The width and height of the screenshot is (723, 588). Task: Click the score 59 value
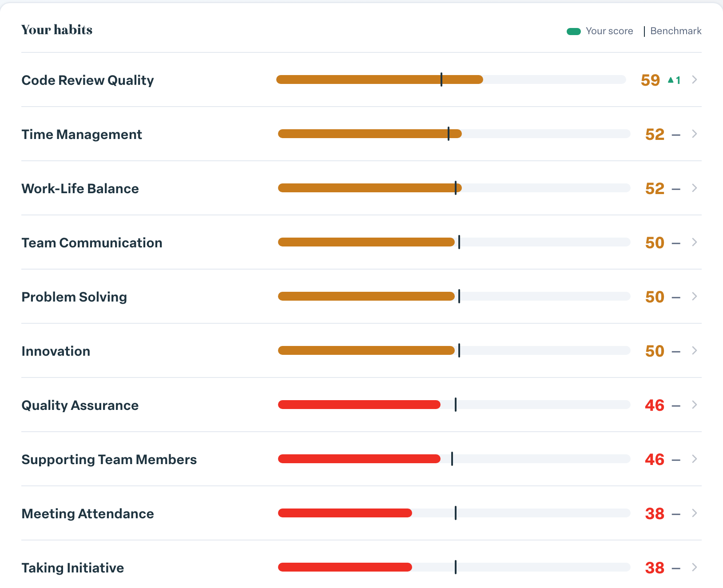tap(651, 80)
